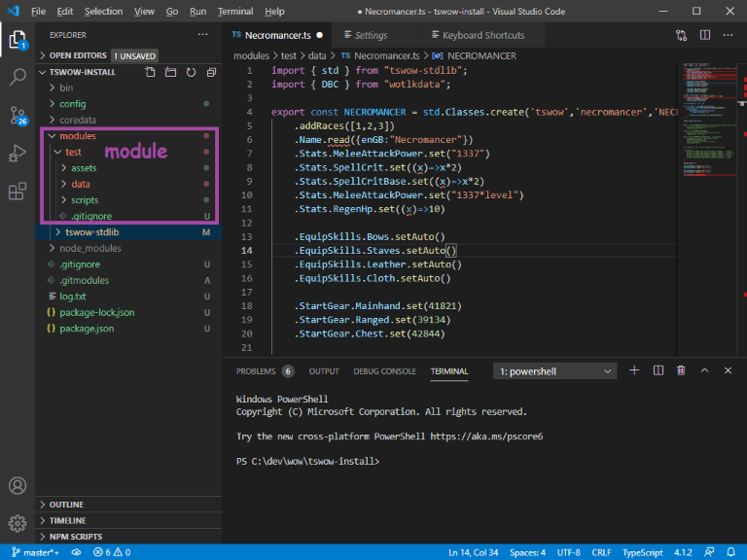Screen dimensions: 747x560
Task: Open the Run menu
Action: (x=197, y=11)
